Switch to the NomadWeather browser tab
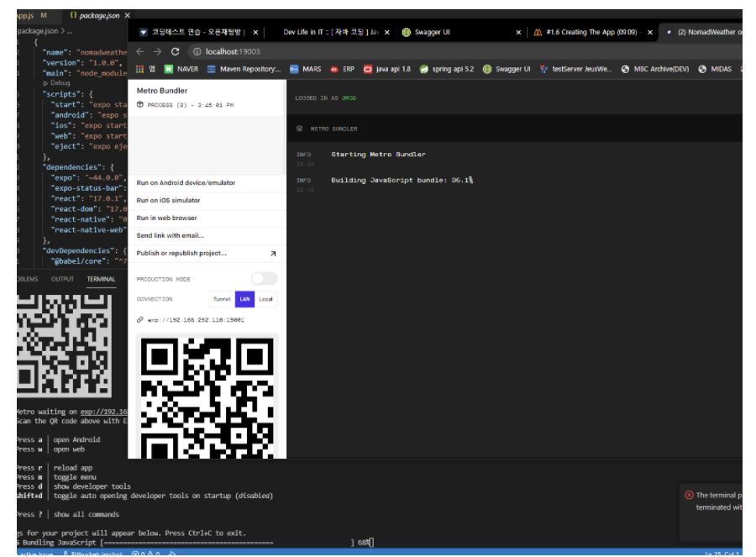This screenshot has height=557, width=756. pyautogui.click(x=705, y=32)
